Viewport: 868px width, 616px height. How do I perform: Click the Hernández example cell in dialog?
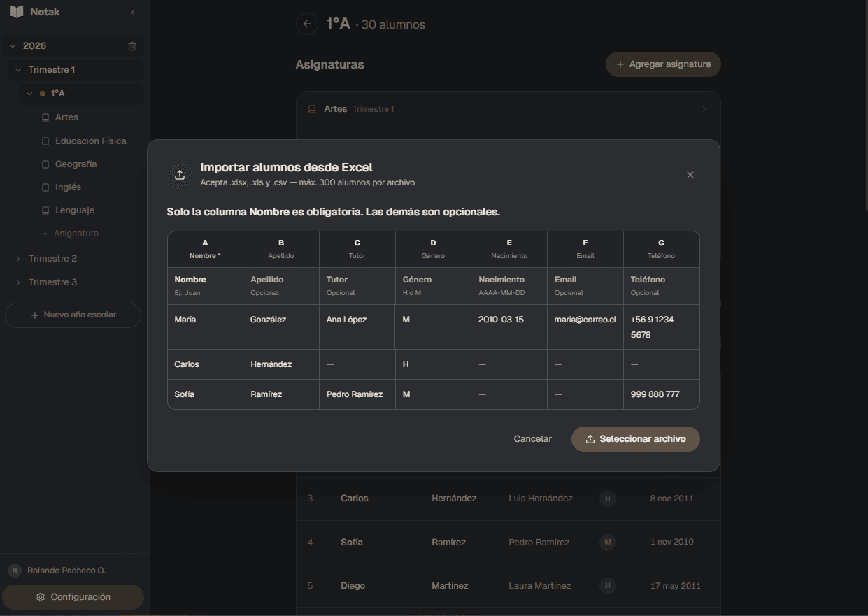281,364
